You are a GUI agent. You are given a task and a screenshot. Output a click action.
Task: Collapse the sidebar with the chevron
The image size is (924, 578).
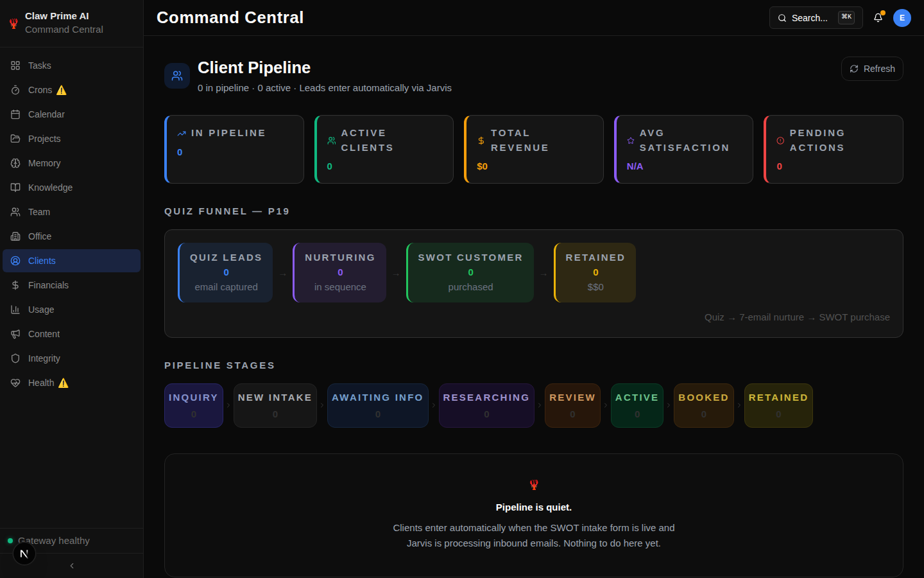pos(72,566)
